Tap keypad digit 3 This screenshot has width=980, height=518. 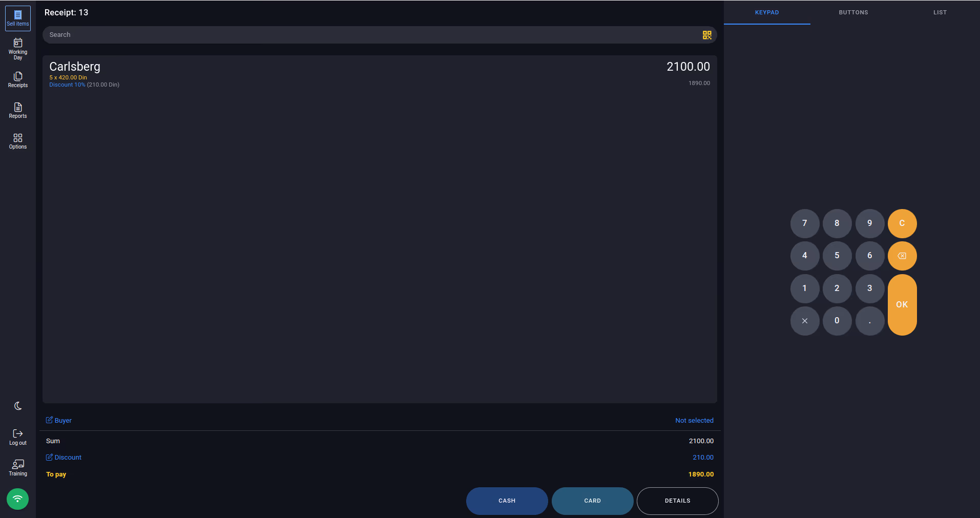click(x=870, y=288)
